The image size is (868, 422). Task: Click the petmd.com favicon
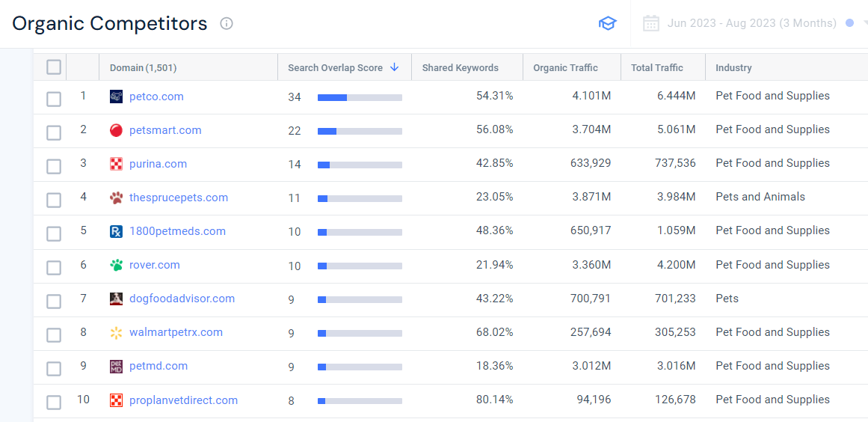click(x=116, y=367)
